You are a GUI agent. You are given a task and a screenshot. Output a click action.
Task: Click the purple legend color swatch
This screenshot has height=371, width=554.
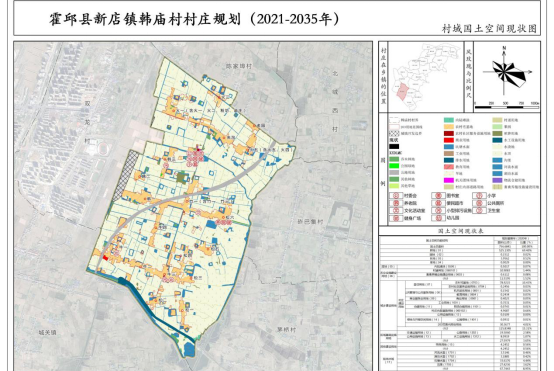pos(497,181)
